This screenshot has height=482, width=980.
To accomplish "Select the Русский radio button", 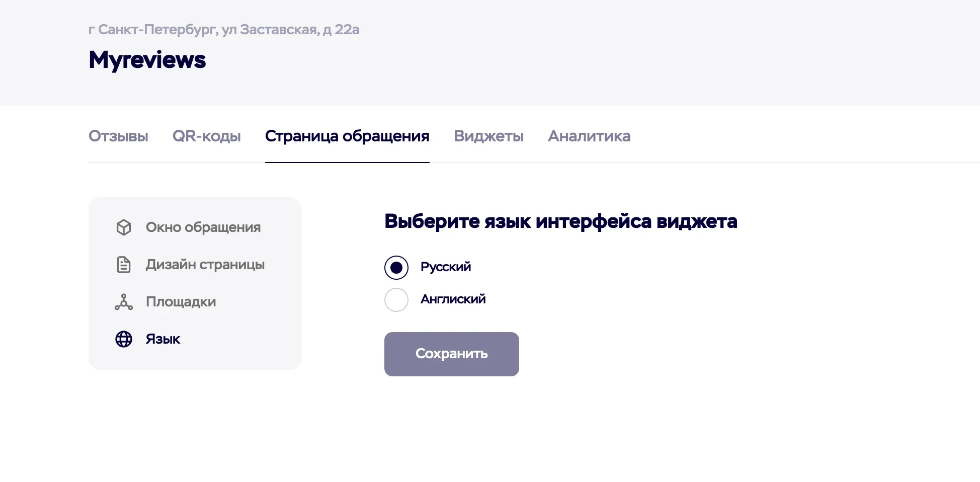I will [396, 268].
